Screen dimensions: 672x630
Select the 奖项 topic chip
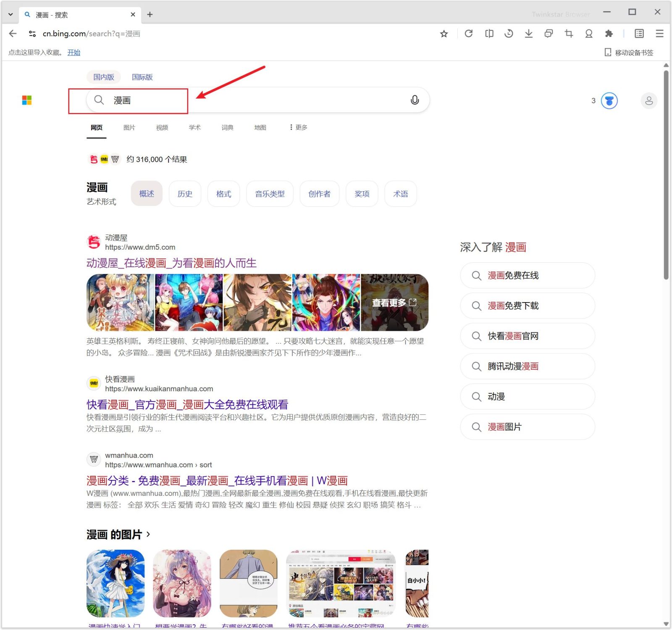[362, 194]
